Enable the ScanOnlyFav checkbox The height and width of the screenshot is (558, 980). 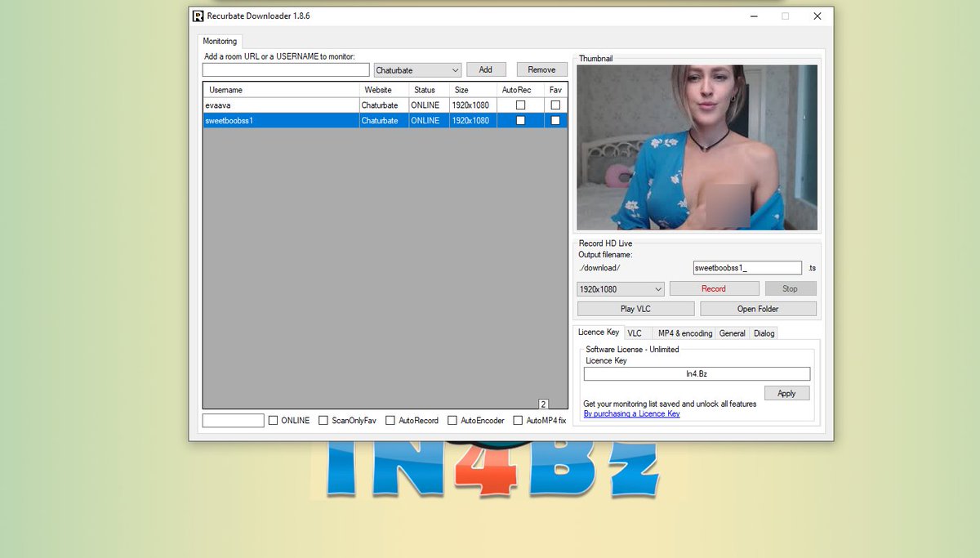[x=323, y=421]
